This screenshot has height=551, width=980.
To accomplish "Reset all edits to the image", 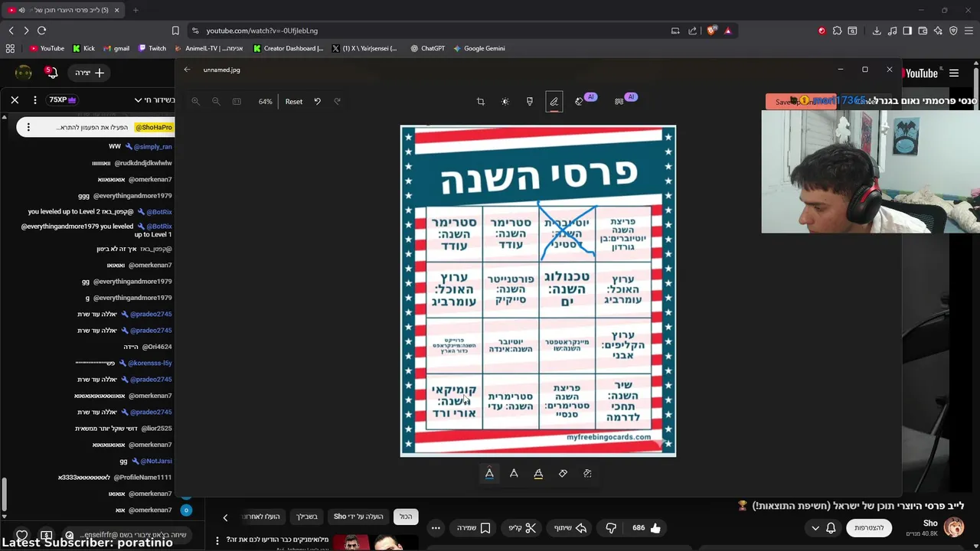I will click(x=294, y=101).
